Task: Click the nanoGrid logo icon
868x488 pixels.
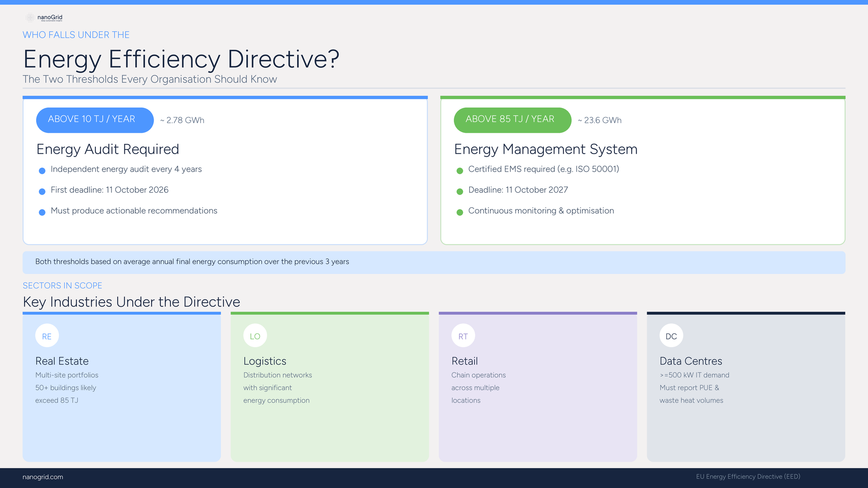Action: click(x=30, y=18)
